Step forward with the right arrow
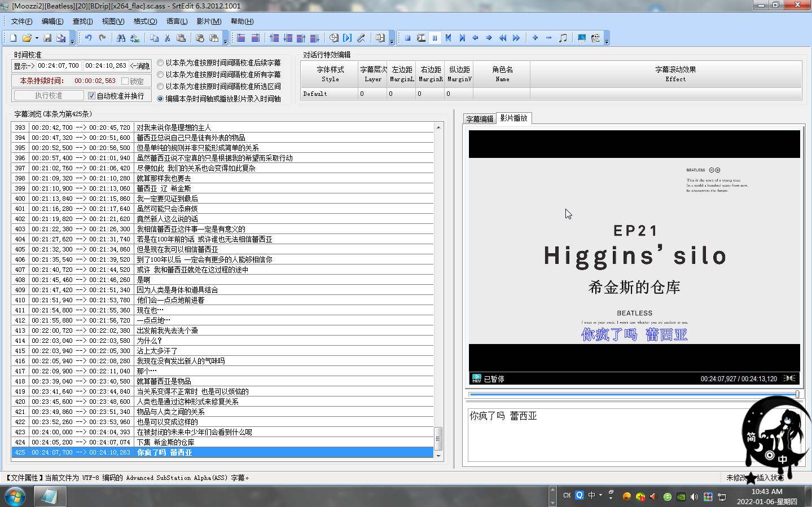 point(489,38)
